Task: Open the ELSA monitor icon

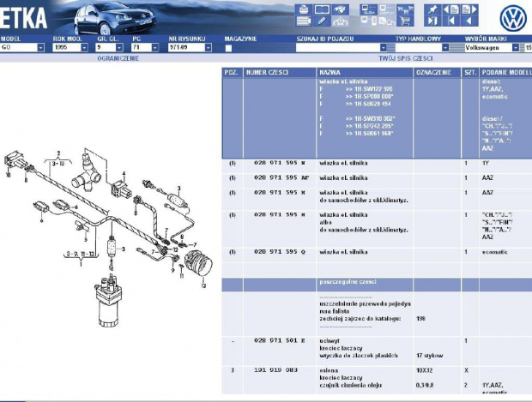Action: tap(368, 9)
